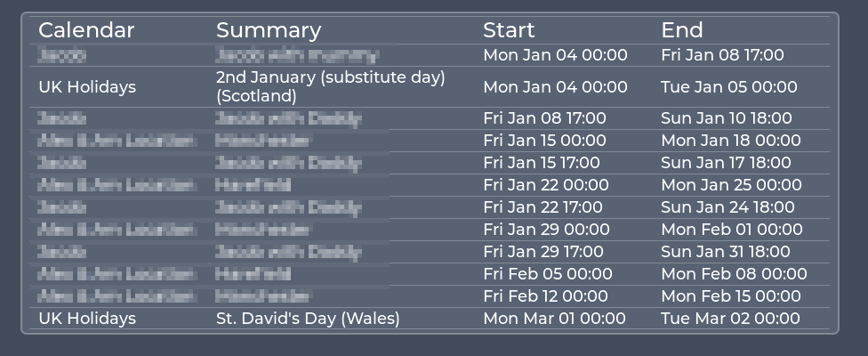Image resolution: width=868 pixels, height=356 pixels.
Task: Click end time Mon Feb 01 00:00
Action: pos(732,230)
